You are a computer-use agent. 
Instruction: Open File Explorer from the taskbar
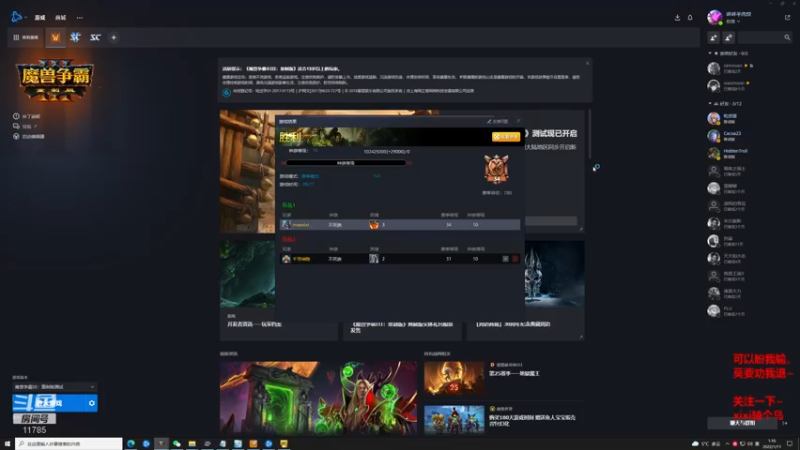click(x=192, y=444)
